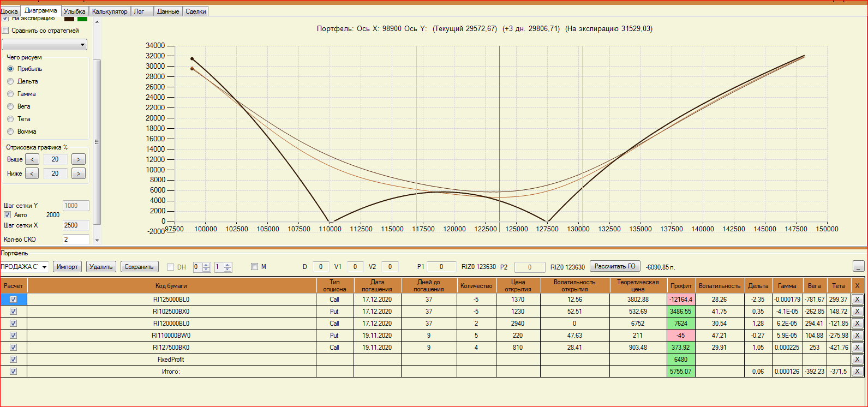868x407 pixels.
Task: Click the X button in the Итого row
Action: pos(857,372)
